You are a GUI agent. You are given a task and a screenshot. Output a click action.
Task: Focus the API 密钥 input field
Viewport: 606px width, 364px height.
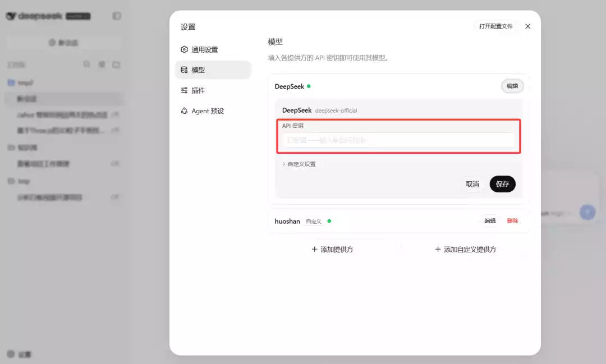pos(398,140)
